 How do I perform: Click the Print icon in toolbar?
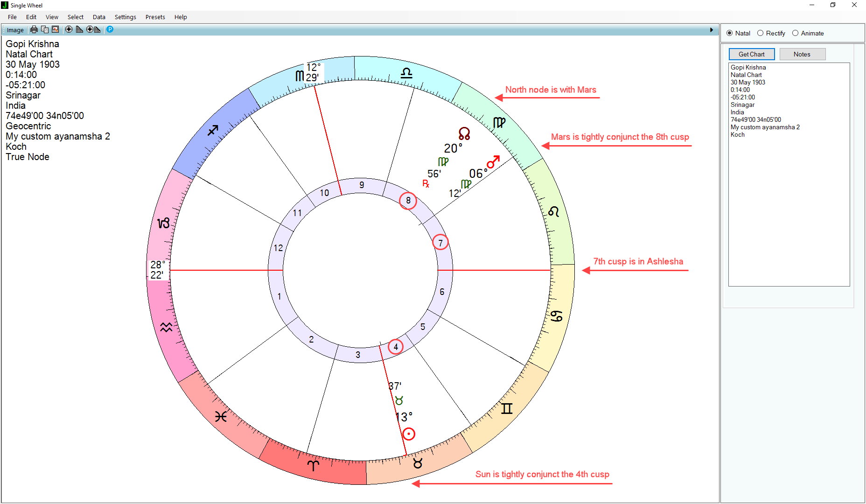pos(34,30)
